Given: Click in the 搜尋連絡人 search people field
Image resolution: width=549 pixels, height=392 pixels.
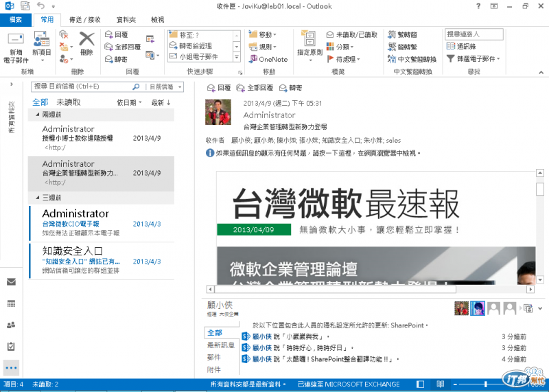Looking at the screenshot, I should (x=474, y=34).
